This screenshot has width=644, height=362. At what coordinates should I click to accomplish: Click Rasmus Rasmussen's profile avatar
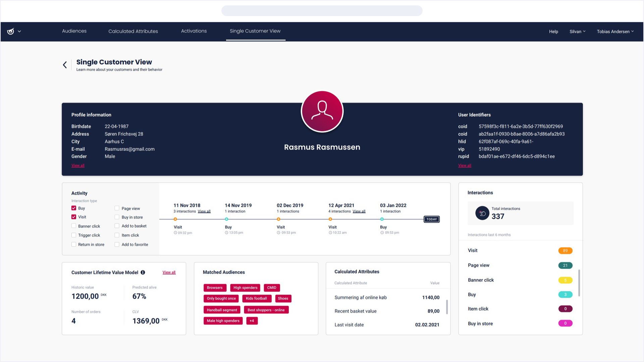tap(322, 111)
